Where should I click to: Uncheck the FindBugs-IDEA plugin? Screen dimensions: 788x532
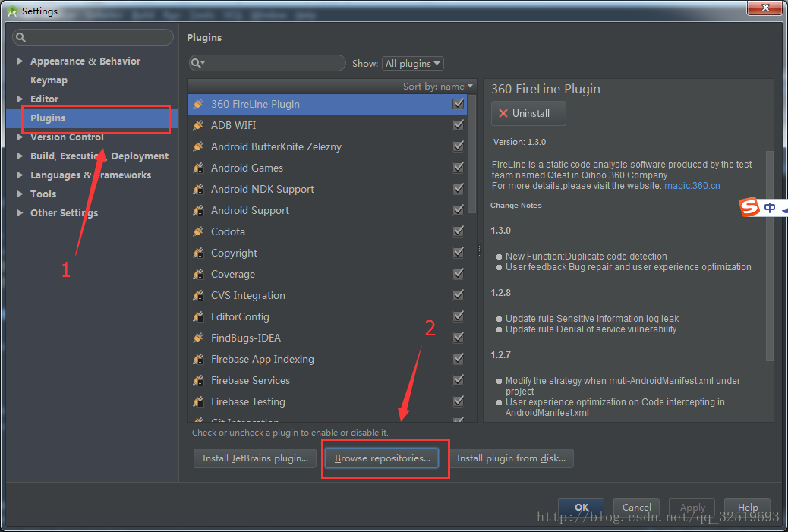459,337
